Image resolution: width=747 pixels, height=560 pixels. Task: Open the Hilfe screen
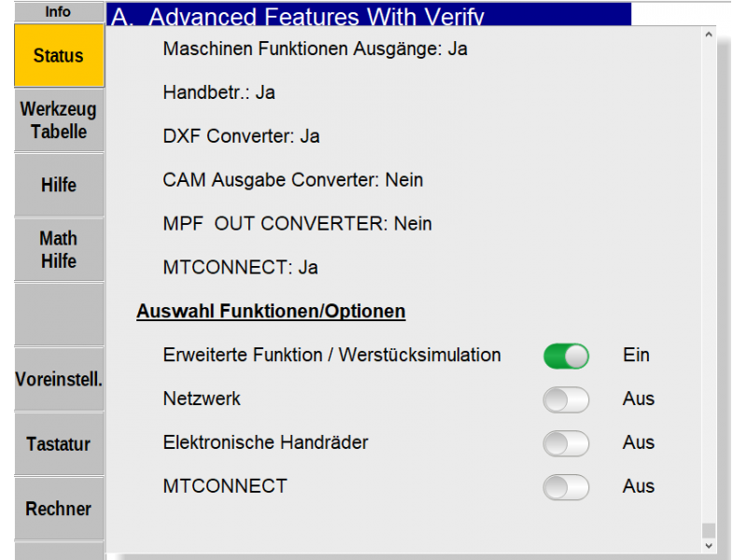pyautogui.click(x=58, y=185)
